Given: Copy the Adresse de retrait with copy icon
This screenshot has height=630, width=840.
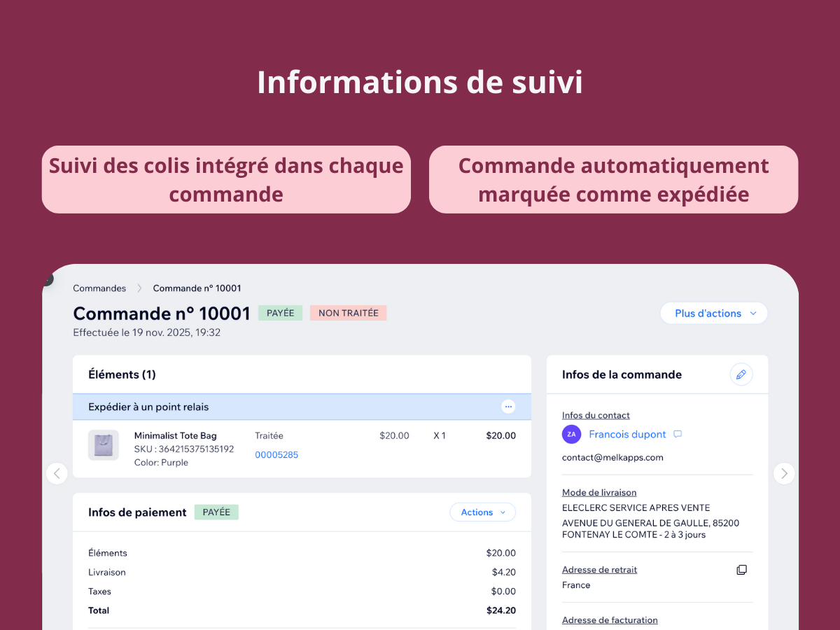Looking at the screenshot, I should pos(741,570).
